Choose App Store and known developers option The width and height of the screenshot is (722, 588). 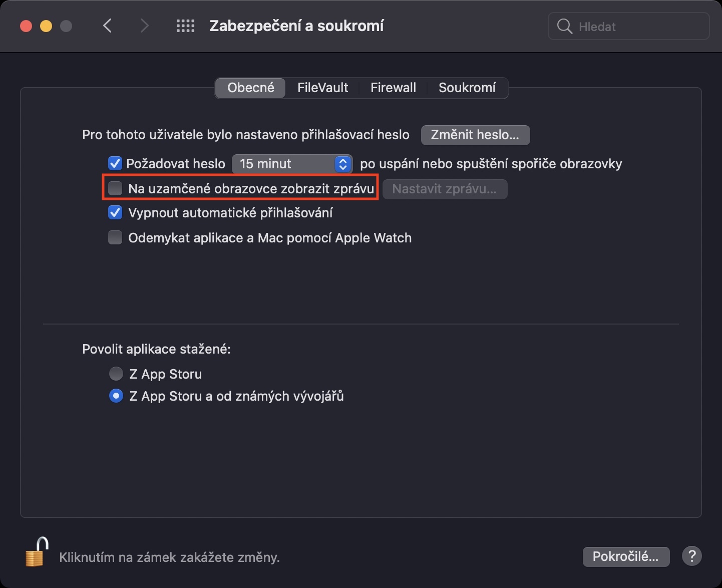pos(116,396)
